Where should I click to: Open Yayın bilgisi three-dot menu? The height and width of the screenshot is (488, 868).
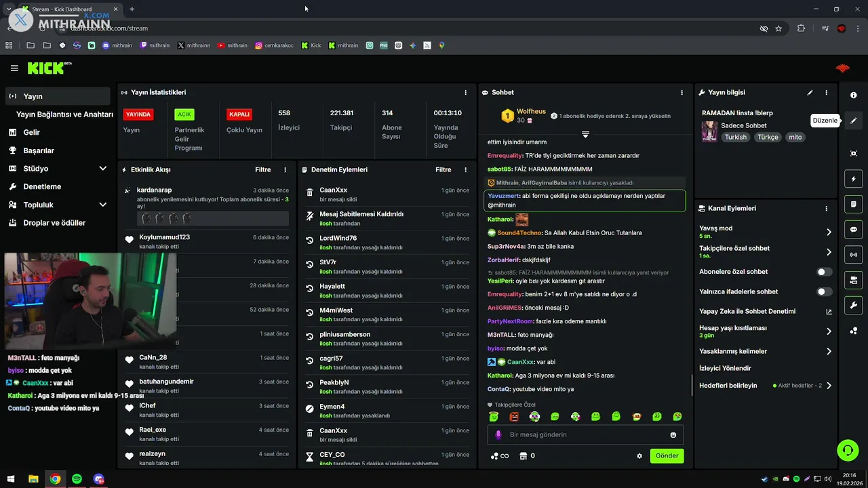coord(826,93)
